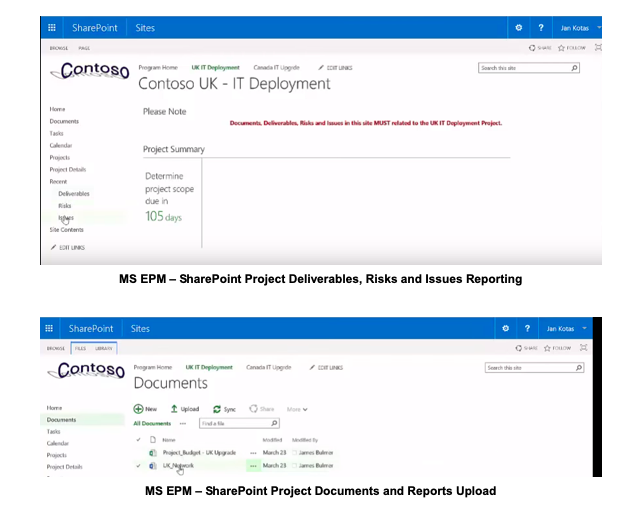Open settings gear on Documents page
637x522 pixels.
505,328
